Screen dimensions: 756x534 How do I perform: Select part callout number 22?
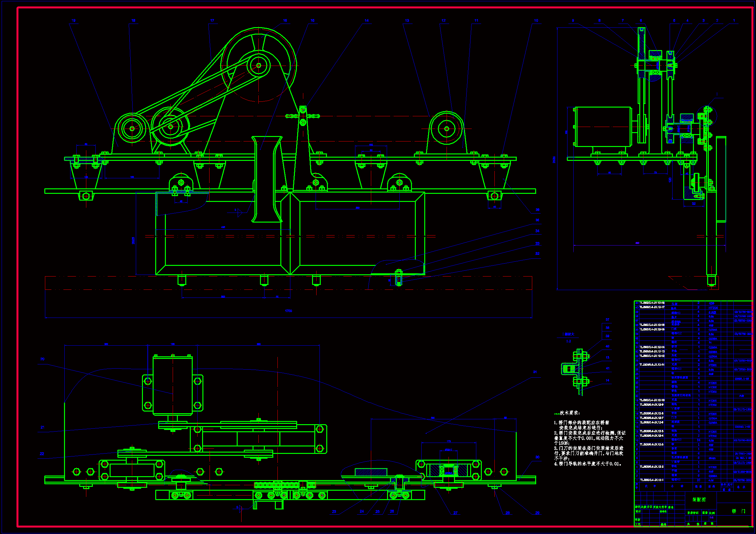click(42, 454)
